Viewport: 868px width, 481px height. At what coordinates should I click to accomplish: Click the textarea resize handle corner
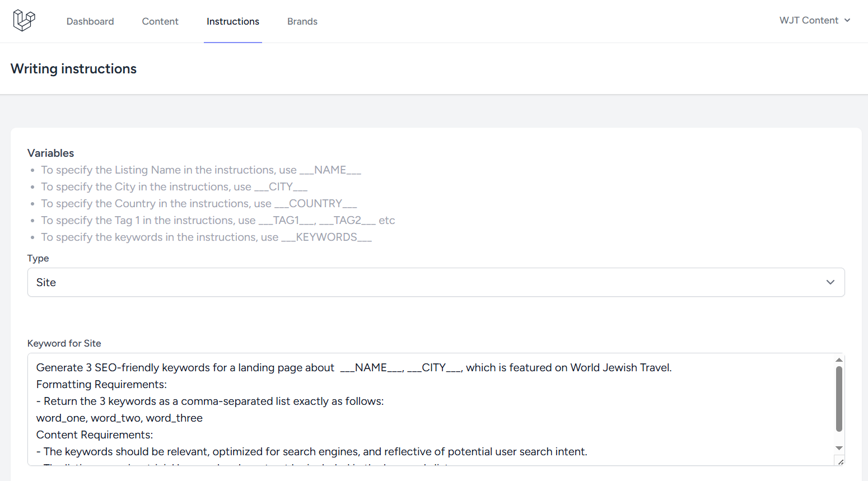tap(841, 461)
